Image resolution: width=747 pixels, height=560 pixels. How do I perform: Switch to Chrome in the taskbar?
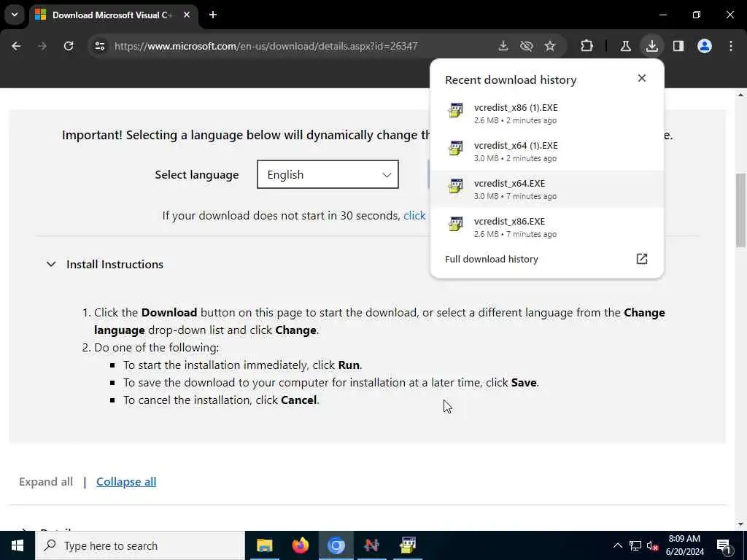click(336, 545)
